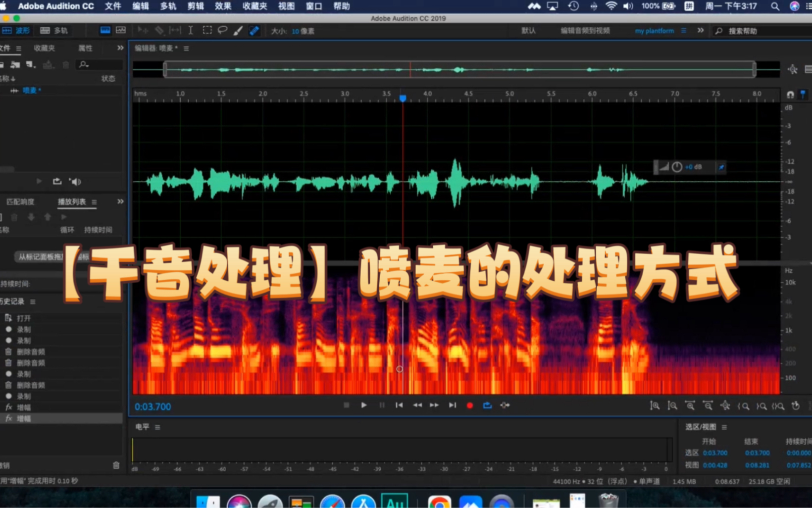Switch to Multitrack (多轨) view
The image size is (812, 508).
coord(54,31)
